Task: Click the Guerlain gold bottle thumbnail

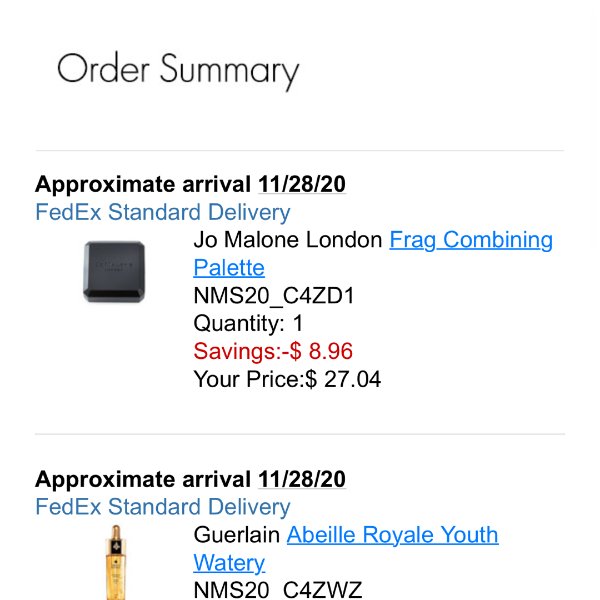Action: [116, 562]
